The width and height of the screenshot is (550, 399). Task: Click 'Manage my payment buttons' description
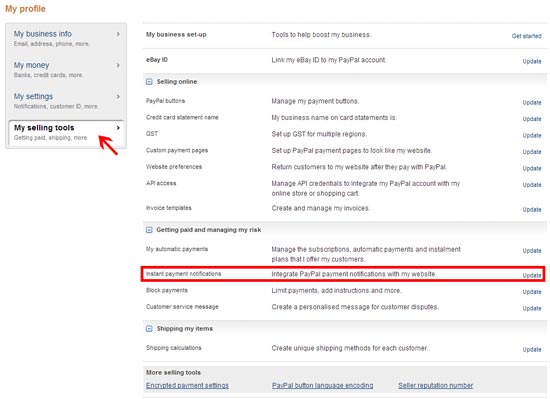pos(315,101)
